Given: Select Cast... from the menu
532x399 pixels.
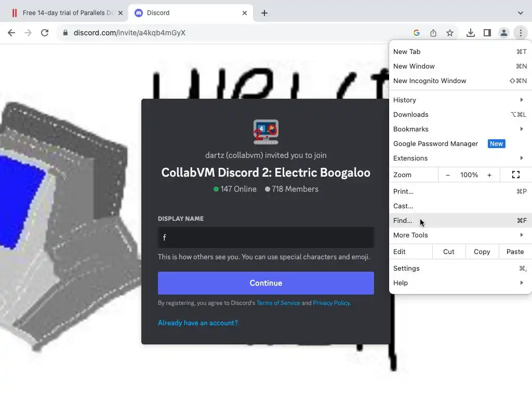Looking at the screenshot, I should click(460, 206).
